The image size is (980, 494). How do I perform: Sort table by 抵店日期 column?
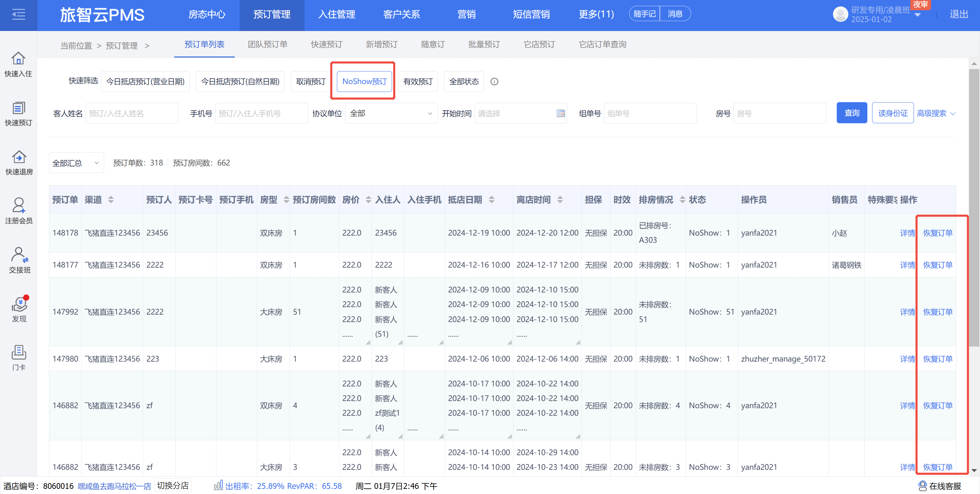[491, 200]
